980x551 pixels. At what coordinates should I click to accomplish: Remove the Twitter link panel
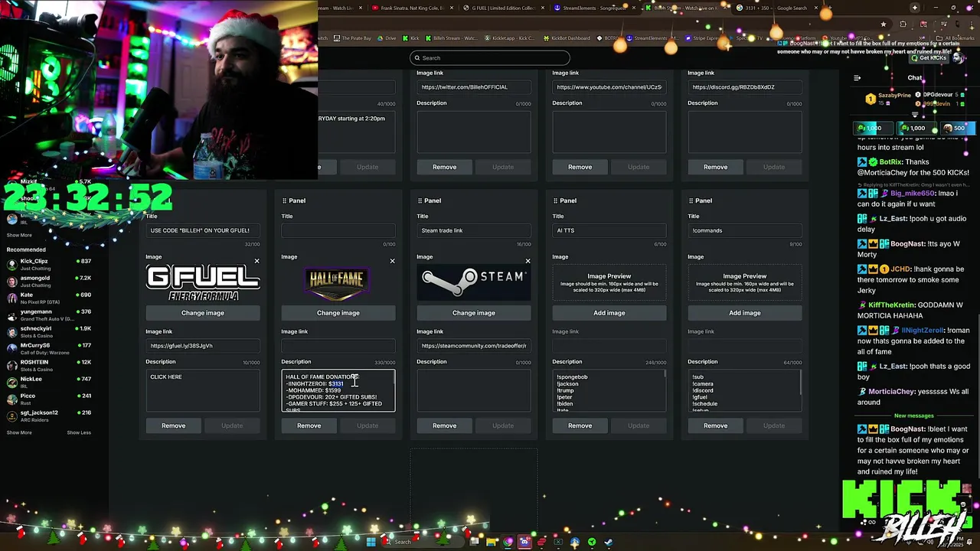[444, 167]
